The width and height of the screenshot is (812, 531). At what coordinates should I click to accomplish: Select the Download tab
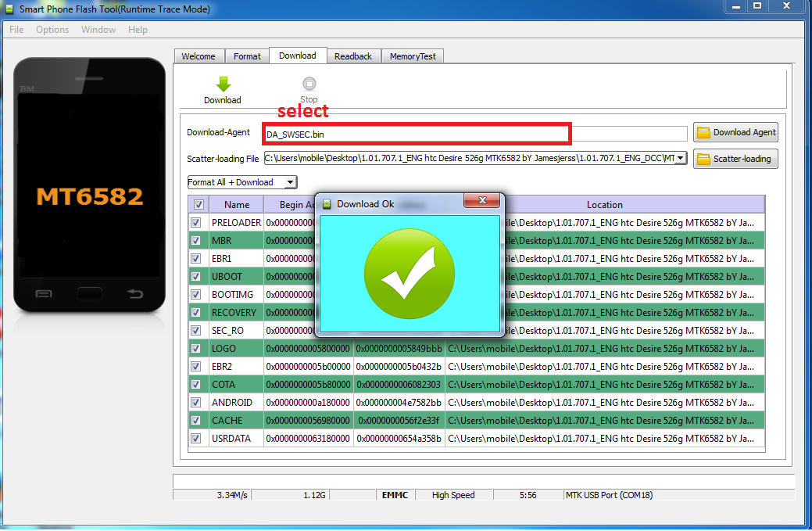click(x=297, y=56)
